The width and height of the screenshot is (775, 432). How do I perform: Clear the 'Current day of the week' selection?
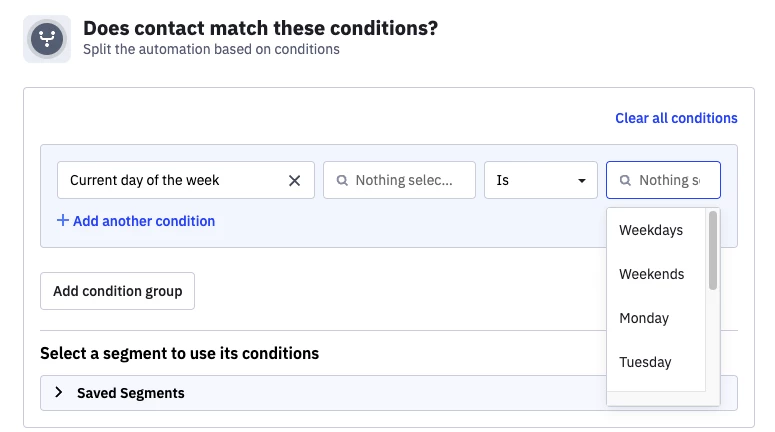pyautogui.click(x=294, y=181)
